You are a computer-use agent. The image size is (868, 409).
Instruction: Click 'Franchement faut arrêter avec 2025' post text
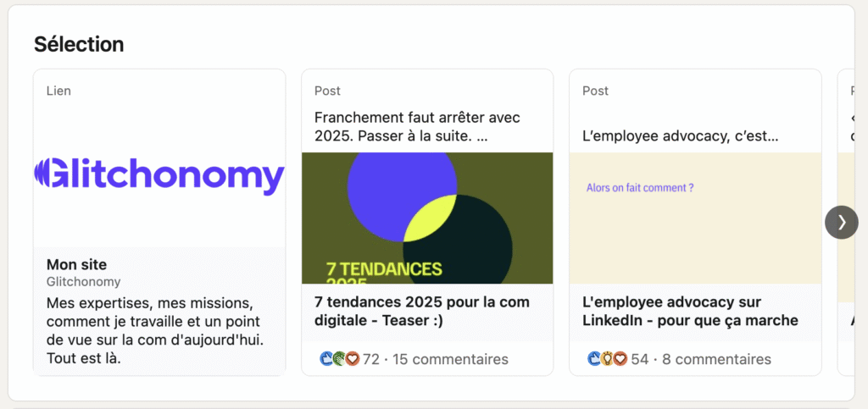[417, 126]
